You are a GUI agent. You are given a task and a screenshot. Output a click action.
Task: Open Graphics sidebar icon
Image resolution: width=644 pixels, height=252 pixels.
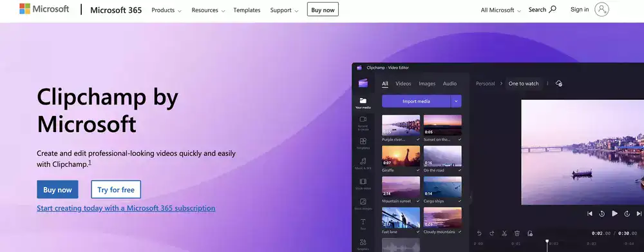tap(363, 244)
